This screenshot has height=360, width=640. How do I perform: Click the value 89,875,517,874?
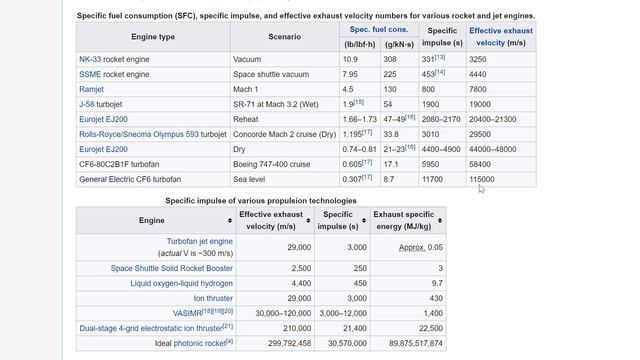416,343
